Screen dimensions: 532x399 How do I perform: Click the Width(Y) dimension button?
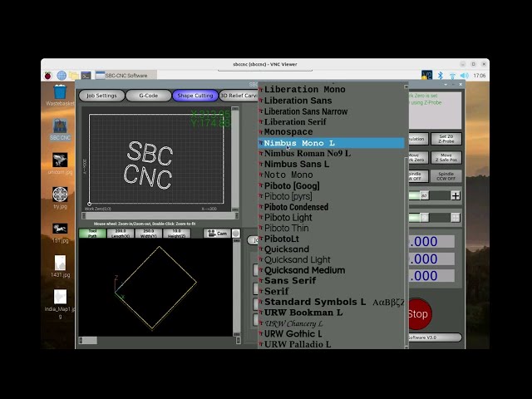point(149,234)
